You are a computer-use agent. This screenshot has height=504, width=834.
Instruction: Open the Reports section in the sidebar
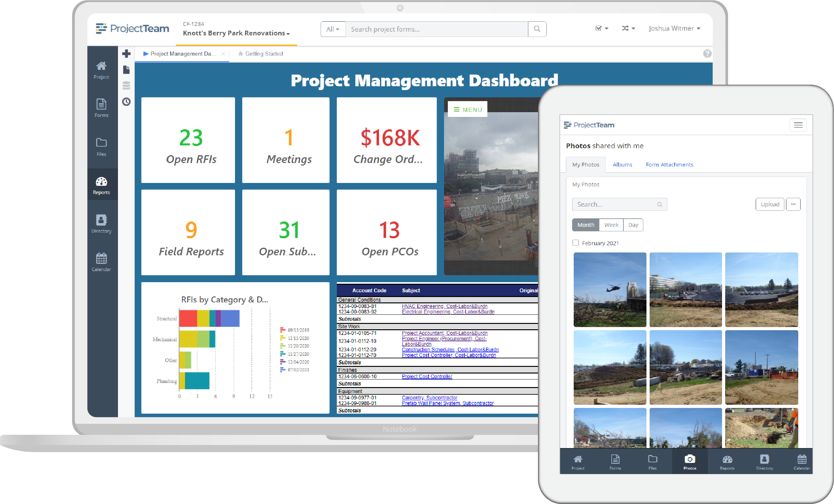point(101,184)
